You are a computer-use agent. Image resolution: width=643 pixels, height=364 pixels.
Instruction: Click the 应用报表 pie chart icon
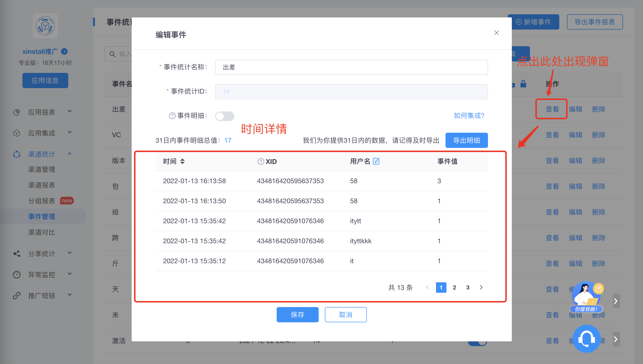pyautogui.click(x=16, y=112)
